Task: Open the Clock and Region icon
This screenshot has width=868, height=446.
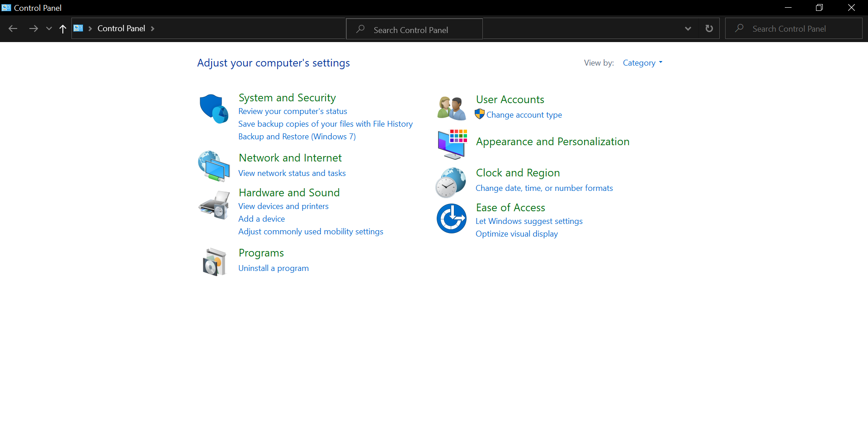Action: [x=451, y=182]
